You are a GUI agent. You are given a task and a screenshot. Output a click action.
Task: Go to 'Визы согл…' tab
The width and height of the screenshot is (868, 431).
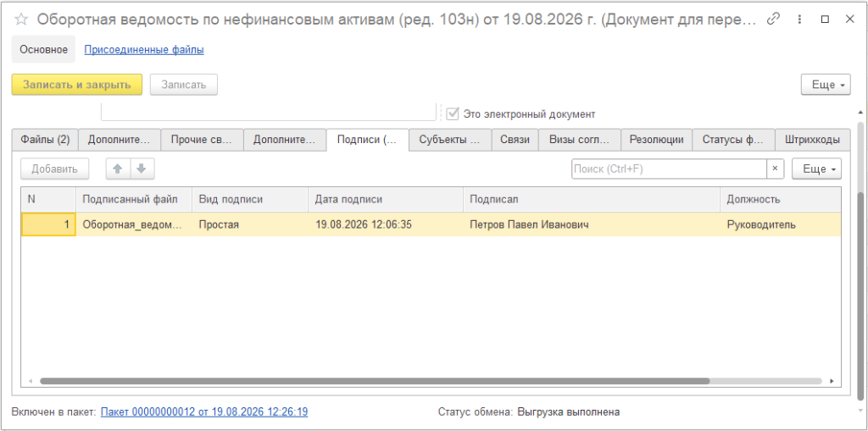click(x=580, y=140)
